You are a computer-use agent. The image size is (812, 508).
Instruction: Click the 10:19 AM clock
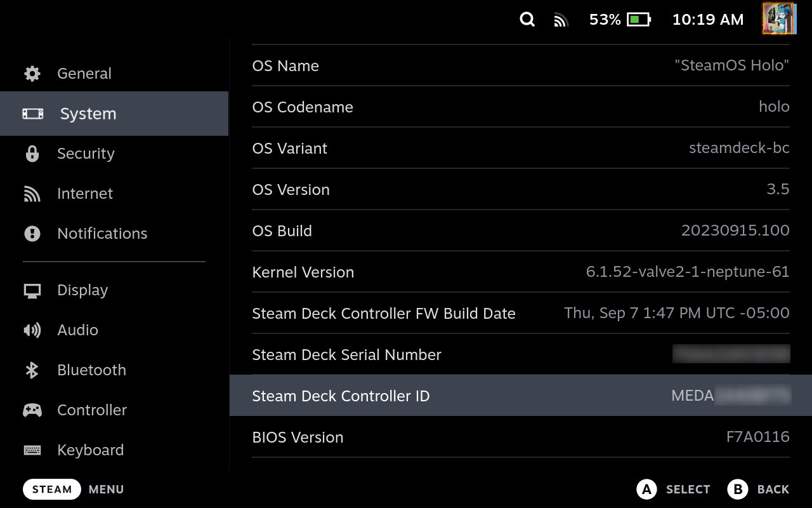click(708, 20)
